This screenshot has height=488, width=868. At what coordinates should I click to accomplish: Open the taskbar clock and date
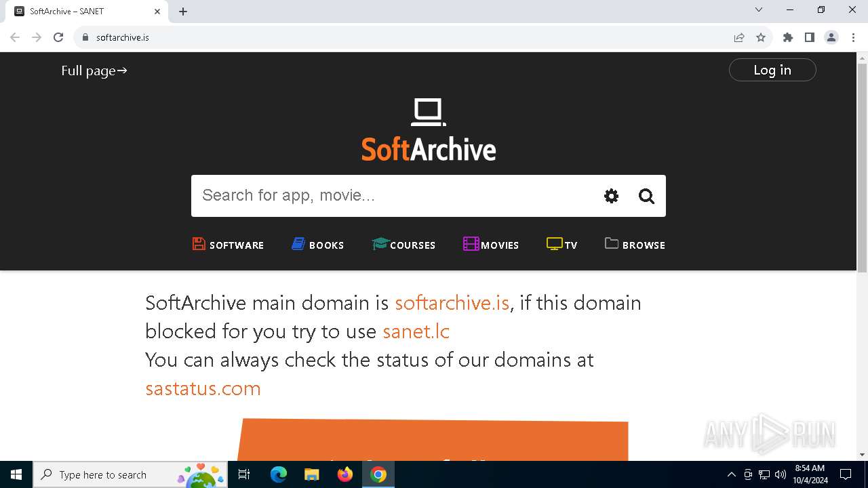tap(810, 474)
